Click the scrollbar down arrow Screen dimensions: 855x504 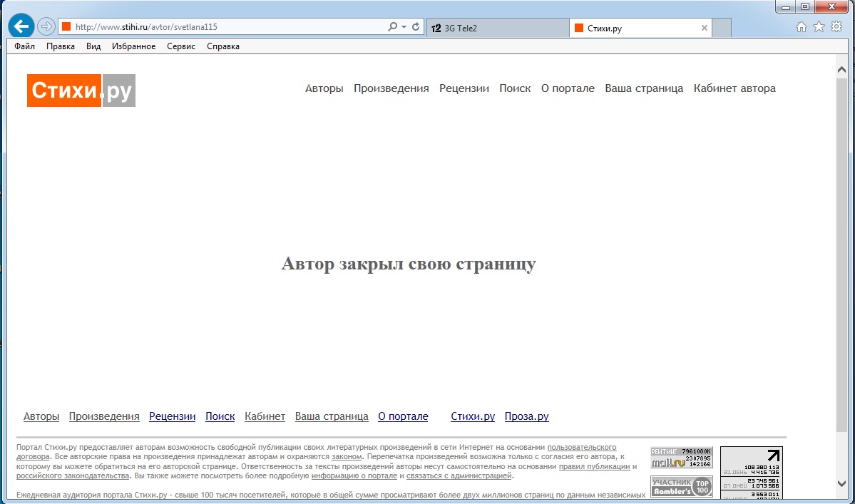[841, 483]
